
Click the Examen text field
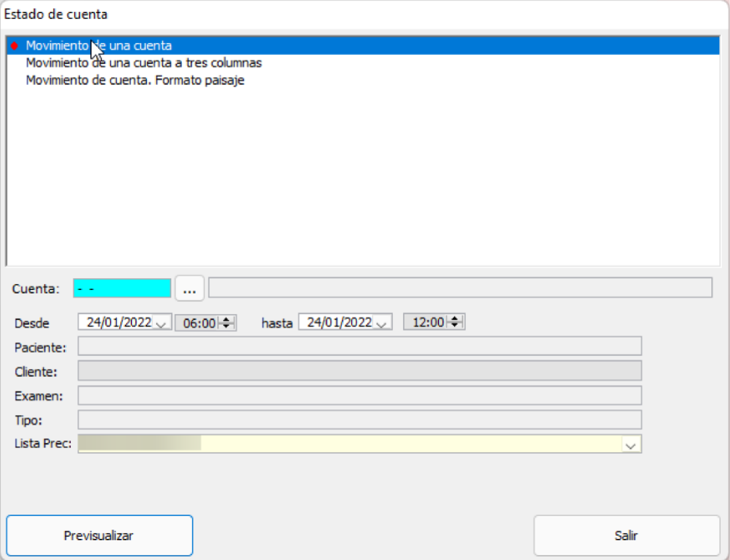(x=359, y=395)
